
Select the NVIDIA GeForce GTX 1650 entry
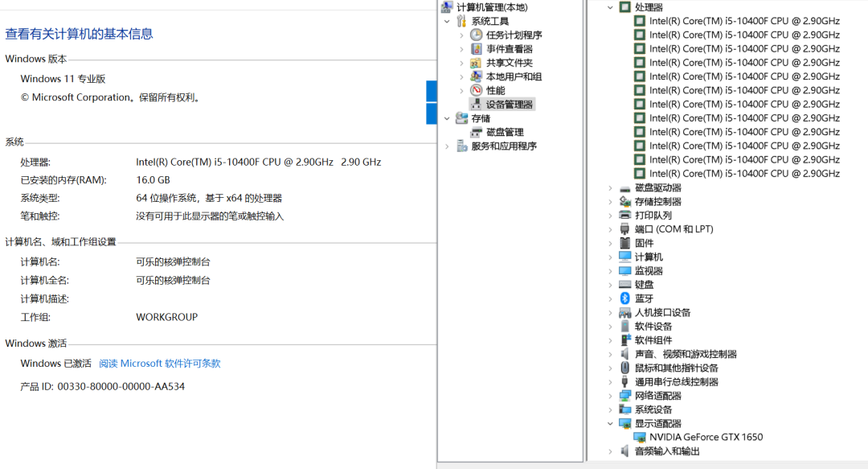[706, 438]
